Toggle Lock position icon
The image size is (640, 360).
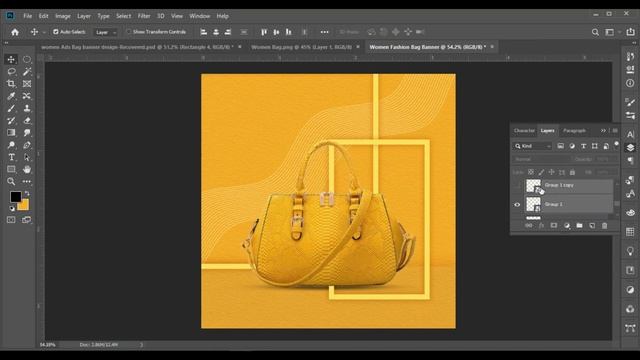point(551,172)
